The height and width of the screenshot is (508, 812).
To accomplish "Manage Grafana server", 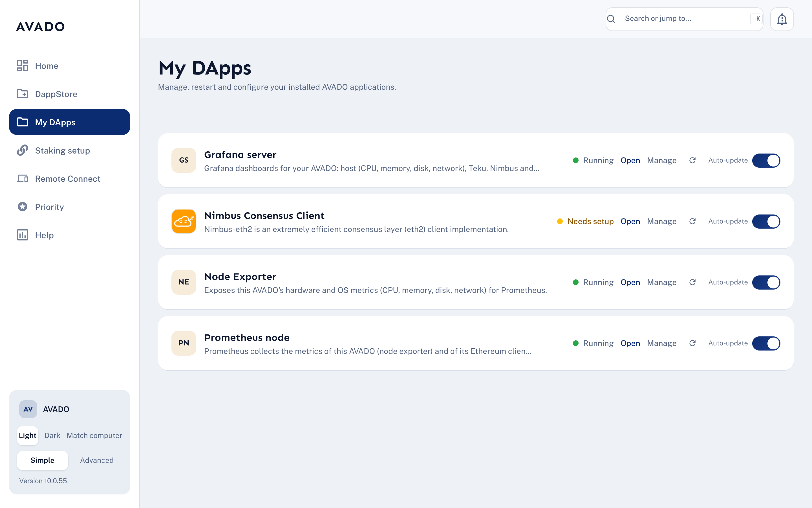I will (x=661, y=160).
